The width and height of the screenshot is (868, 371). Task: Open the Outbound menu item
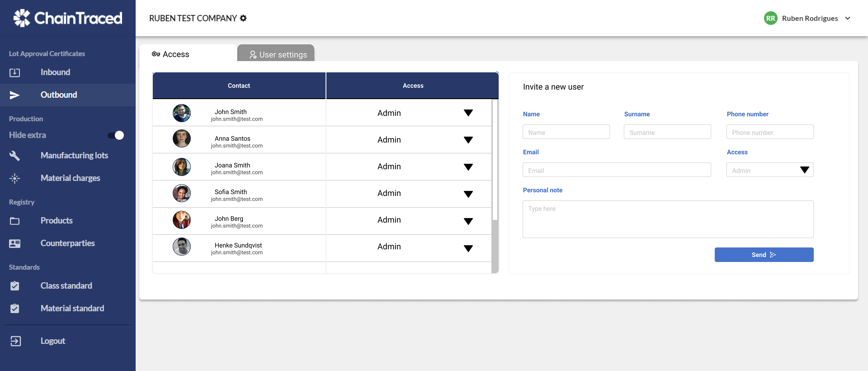click(67, 95)
